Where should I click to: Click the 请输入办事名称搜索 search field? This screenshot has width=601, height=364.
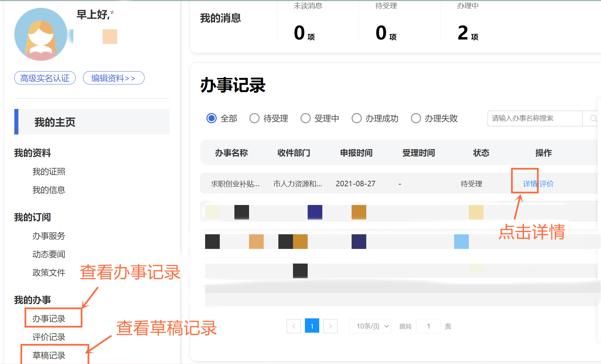(535, 118)
